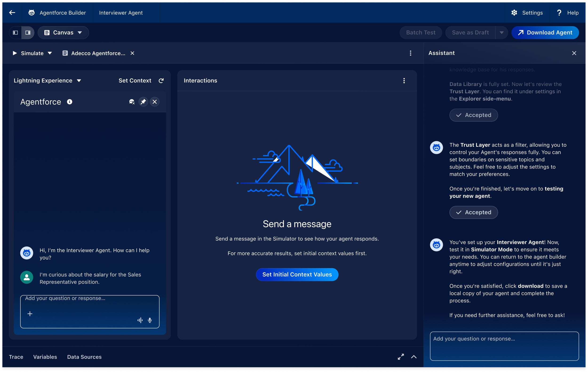Click the Adecco tab document icon

[65, 53]
